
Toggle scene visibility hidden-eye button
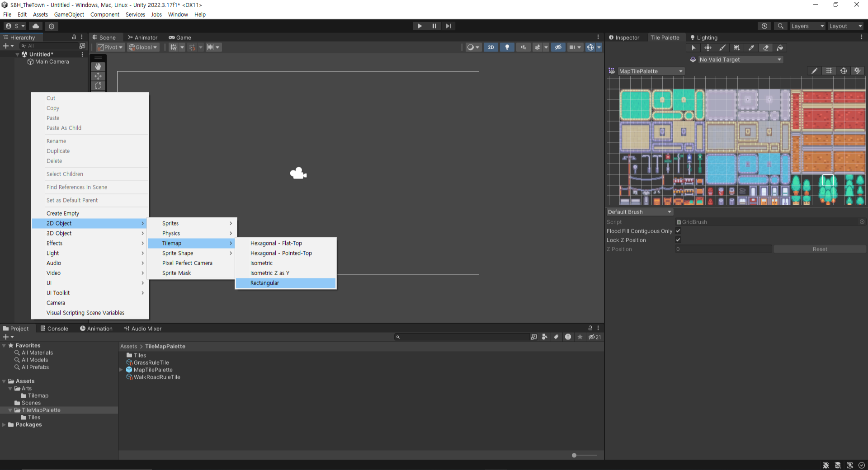[558, 47]
